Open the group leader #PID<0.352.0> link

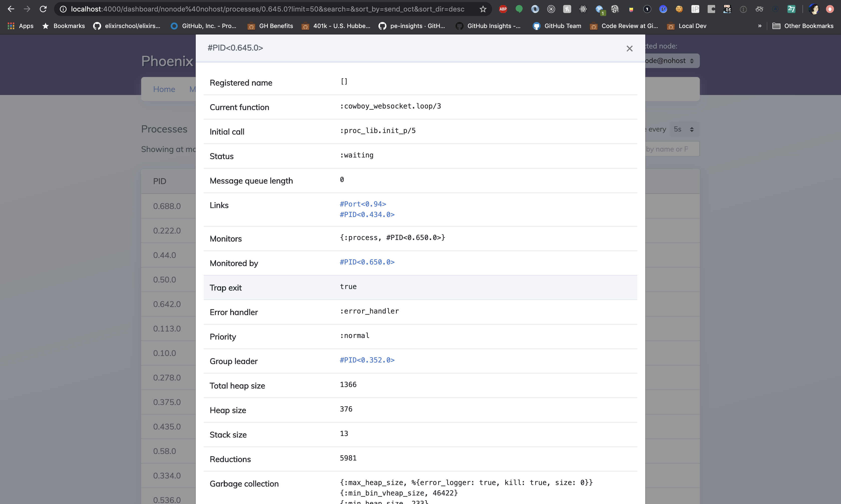[367, 360]
